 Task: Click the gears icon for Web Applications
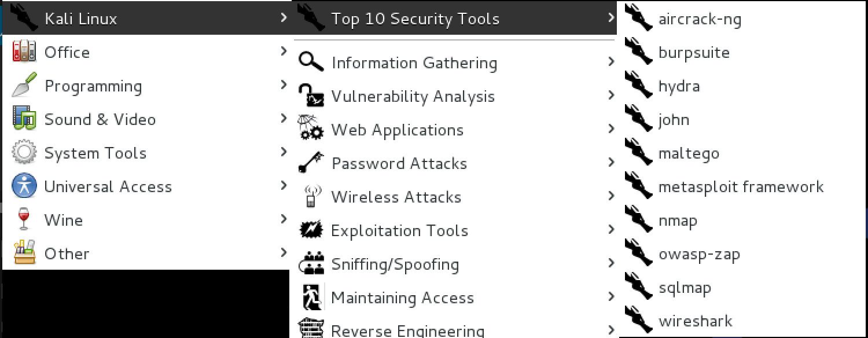point(311,129)
